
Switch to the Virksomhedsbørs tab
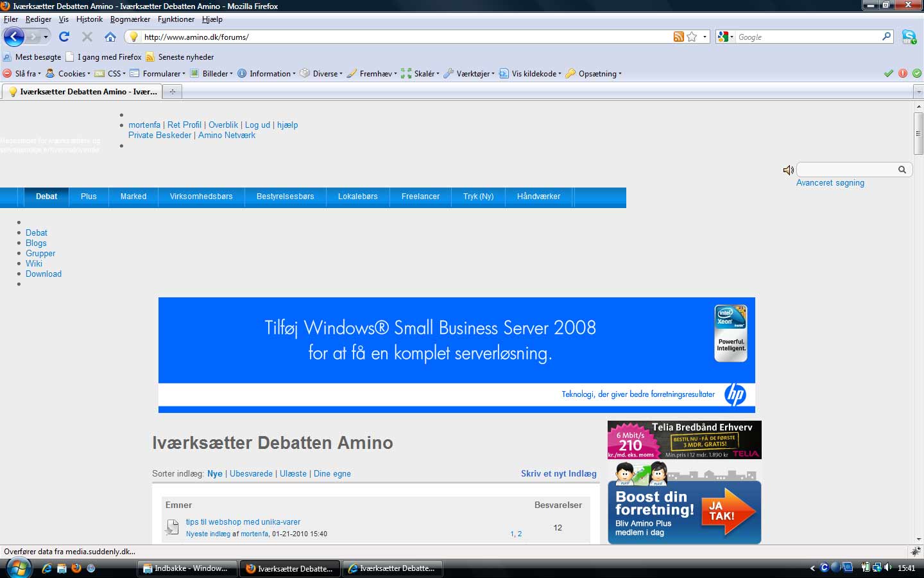(x=201, y=197)
